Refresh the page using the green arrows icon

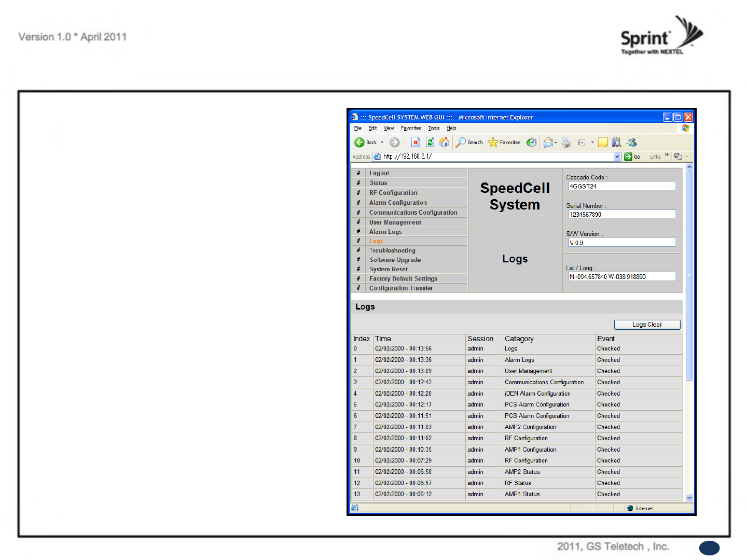coord(430,142)
